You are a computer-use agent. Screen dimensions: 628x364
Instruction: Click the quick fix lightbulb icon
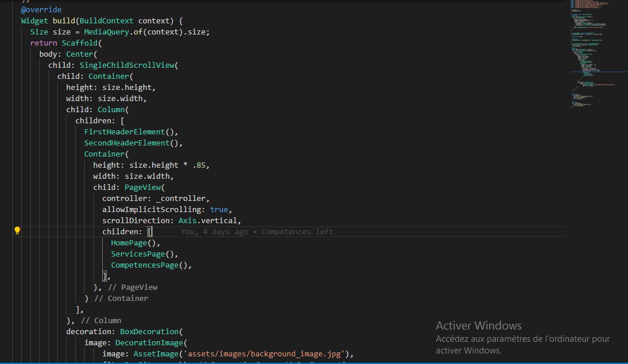[17, 230]
